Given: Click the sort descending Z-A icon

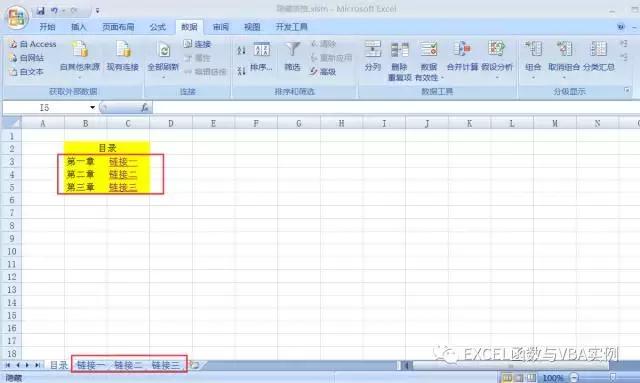Looking at the screenshot, I should click(241, 71).
